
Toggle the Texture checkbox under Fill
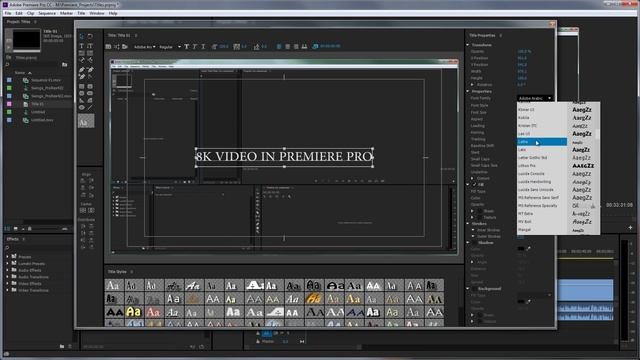pos(480,218)
